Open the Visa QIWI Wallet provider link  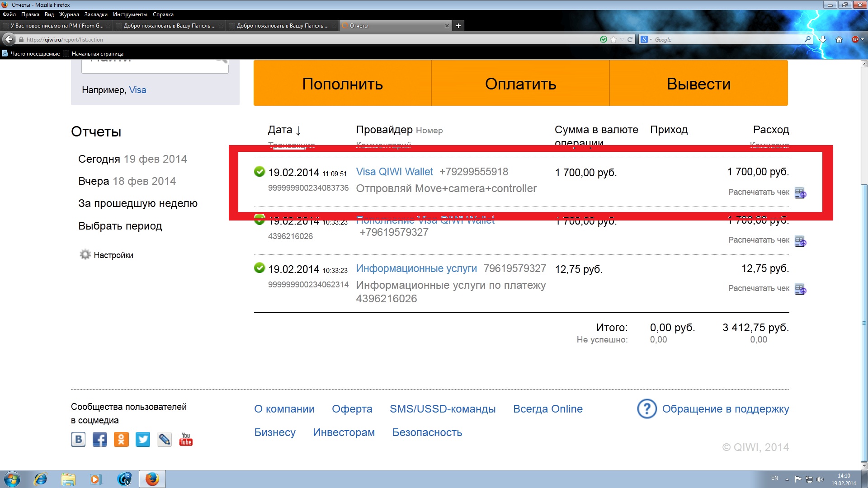(x=394, y=172)
